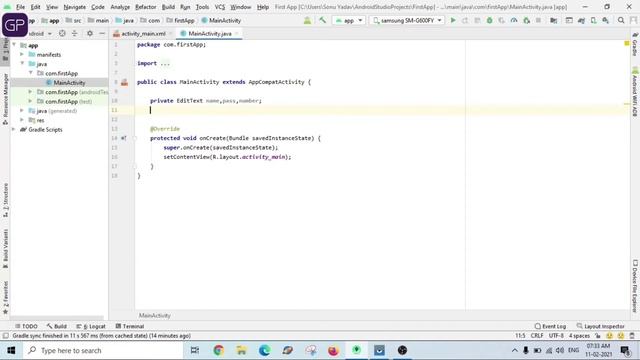
Task: Click the grayed Stop app square icon
Action: click(538, 20)
